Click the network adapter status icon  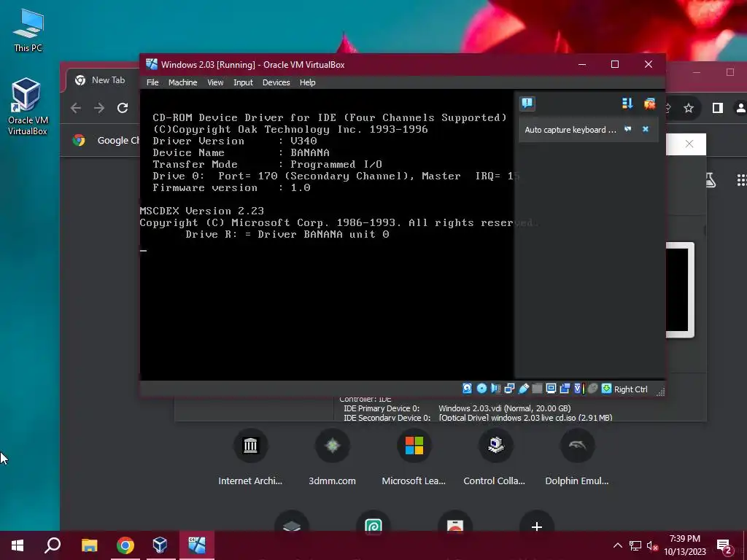coord(509,389)
